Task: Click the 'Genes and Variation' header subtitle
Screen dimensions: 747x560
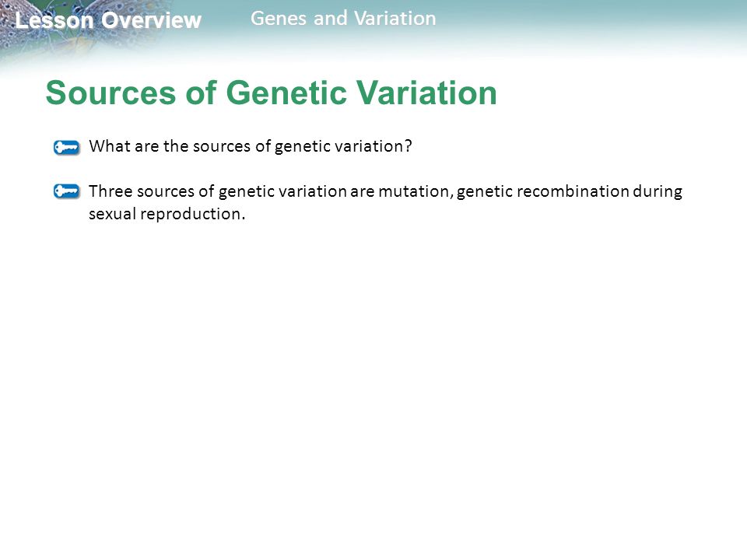Action: tap(343, 19)
